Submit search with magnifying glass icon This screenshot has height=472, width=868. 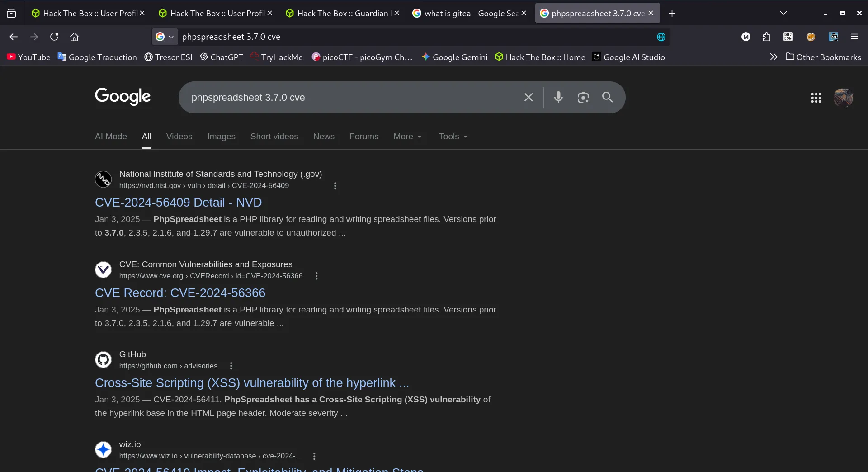pyautogui.click(x=607, y=98)
